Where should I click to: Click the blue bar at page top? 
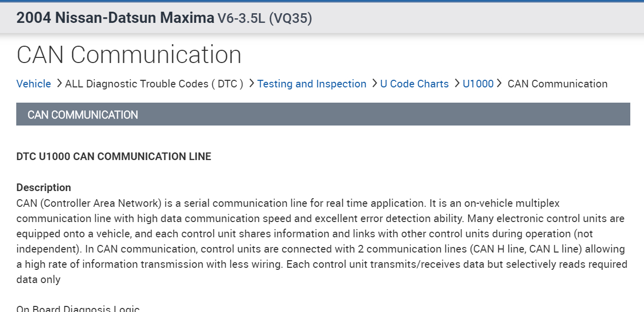(x=322, y=1)
